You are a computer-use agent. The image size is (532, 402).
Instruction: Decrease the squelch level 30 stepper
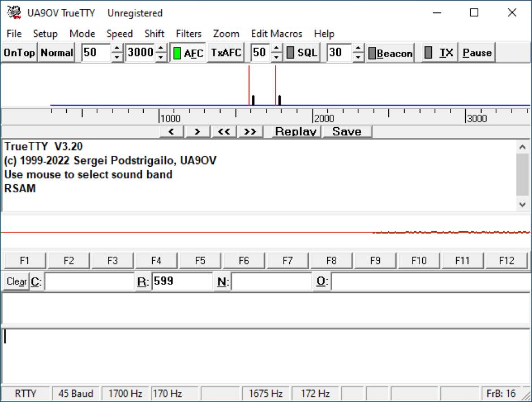(x=358, y=57)
